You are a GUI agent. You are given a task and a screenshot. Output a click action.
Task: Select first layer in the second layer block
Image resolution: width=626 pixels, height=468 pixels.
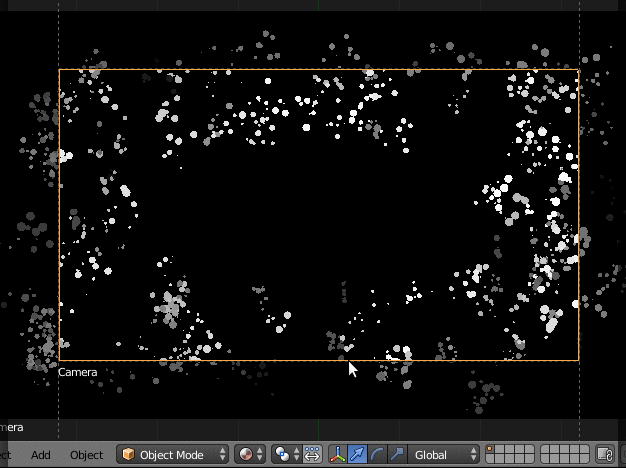point(545,450)
